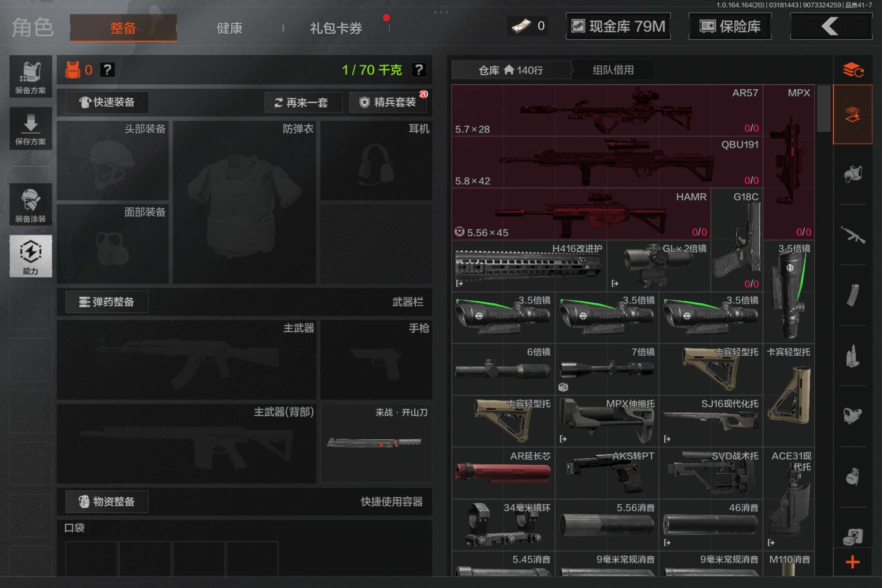The image size is (882, 588).
Task: Open the 保险库 safe vault button
Action: coord(730,26)
